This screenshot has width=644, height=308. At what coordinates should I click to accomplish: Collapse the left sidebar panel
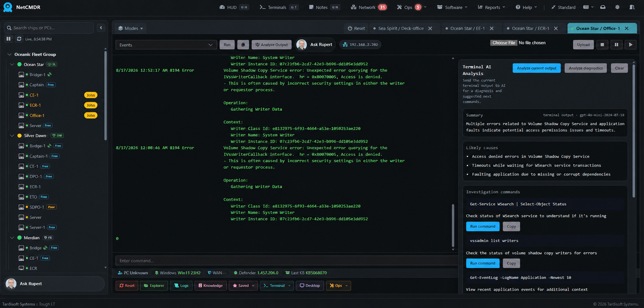tap(101, 28)
